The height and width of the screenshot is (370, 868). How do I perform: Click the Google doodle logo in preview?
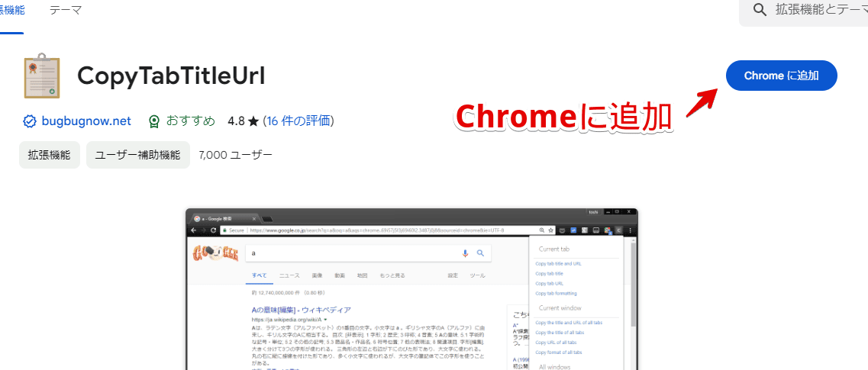(x=215, y=253)
